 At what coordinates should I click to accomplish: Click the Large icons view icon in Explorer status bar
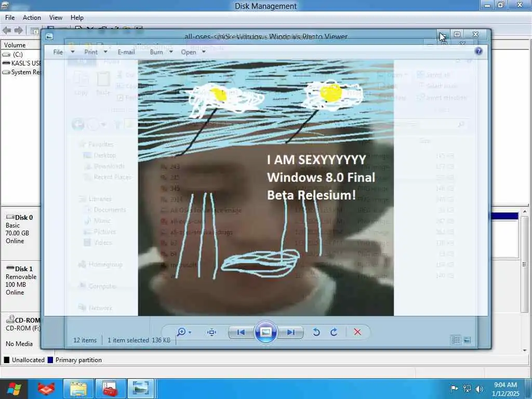(467, 340)
